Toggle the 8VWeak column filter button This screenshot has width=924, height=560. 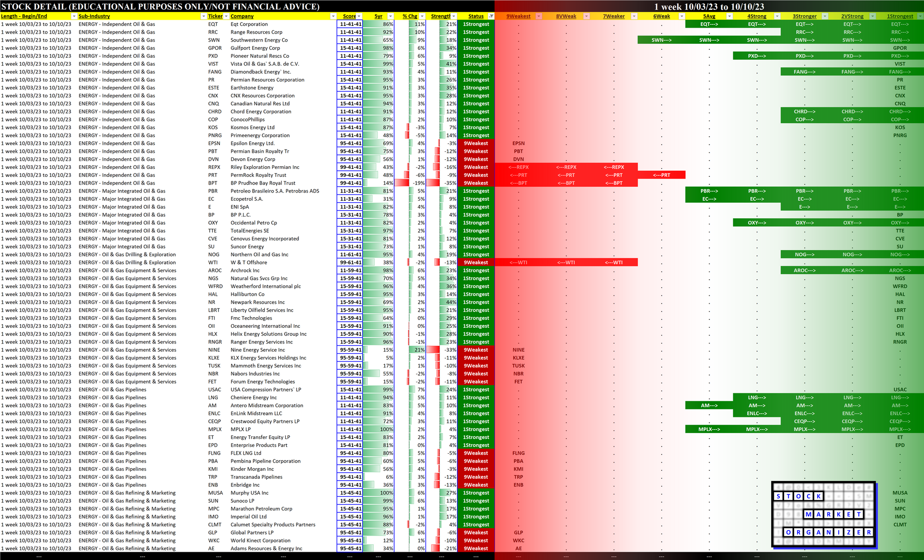tap(586, 16)
